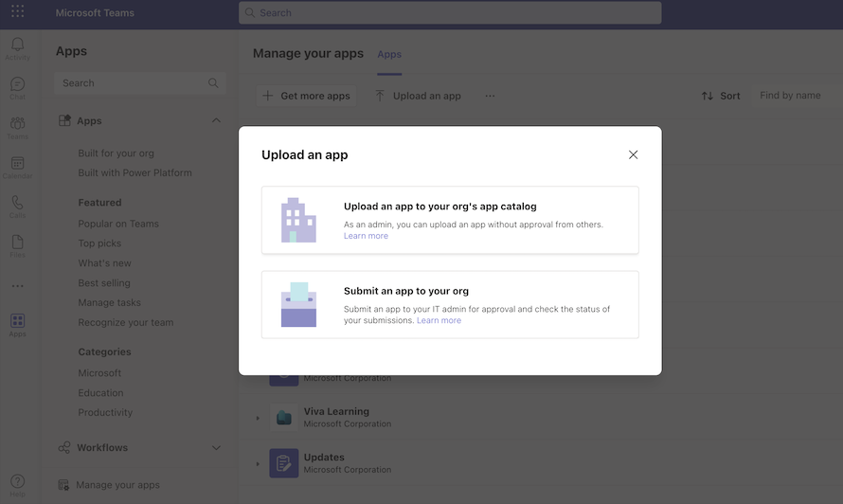
Task: Click Apps section label in sidebar
Action: [89, 121]
